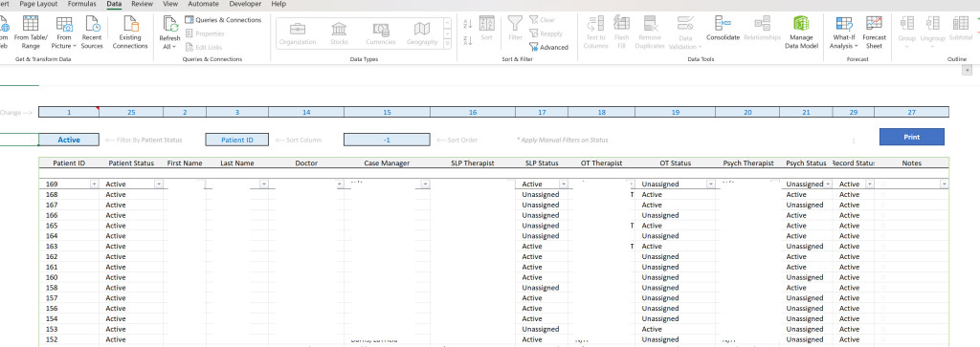The height and width of the screenshot is (347, 980).
Task: Switch to Automate tab
Action: coord(203,4)
